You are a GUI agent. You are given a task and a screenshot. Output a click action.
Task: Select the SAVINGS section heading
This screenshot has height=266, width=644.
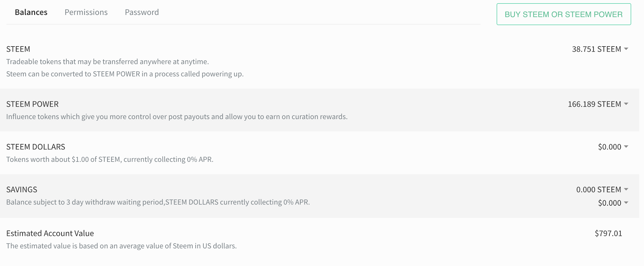point(22,190)
